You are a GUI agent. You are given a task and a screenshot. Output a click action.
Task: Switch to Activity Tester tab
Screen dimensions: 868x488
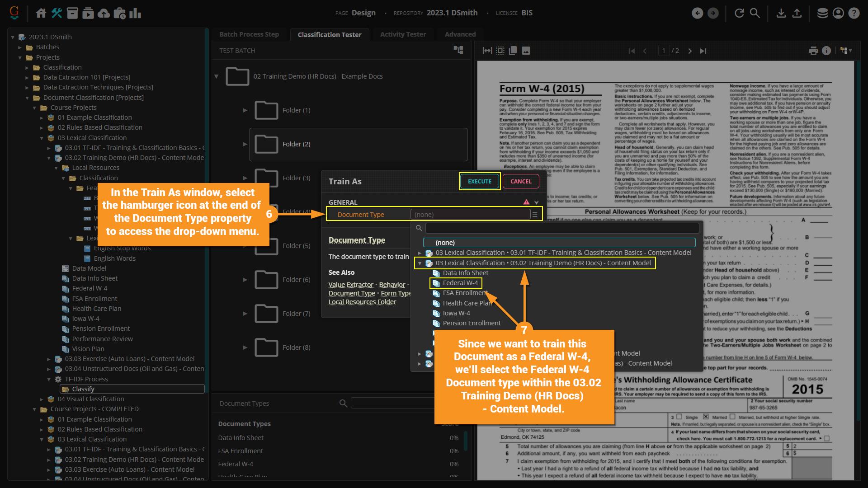(x=403, y=34)
